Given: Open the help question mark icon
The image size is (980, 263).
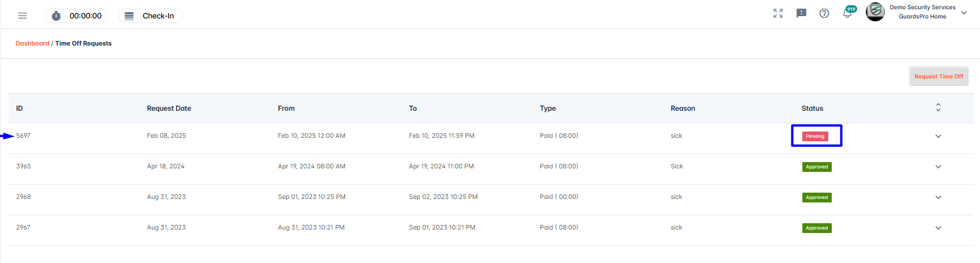Looking at the screenshot, I should (x=824, y=13).
